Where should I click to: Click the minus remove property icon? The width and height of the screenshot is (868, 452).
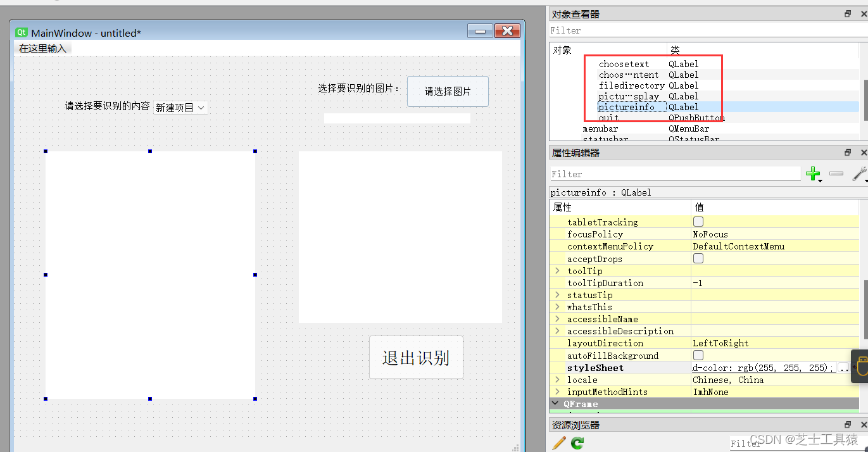(836, 173)
